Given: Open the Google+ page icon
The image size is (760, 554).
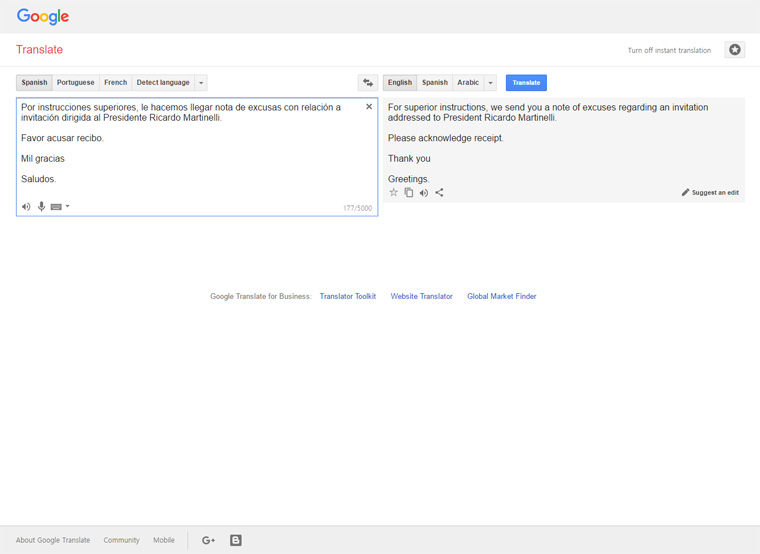Looking at the screenshot, I should coord(208,540).
